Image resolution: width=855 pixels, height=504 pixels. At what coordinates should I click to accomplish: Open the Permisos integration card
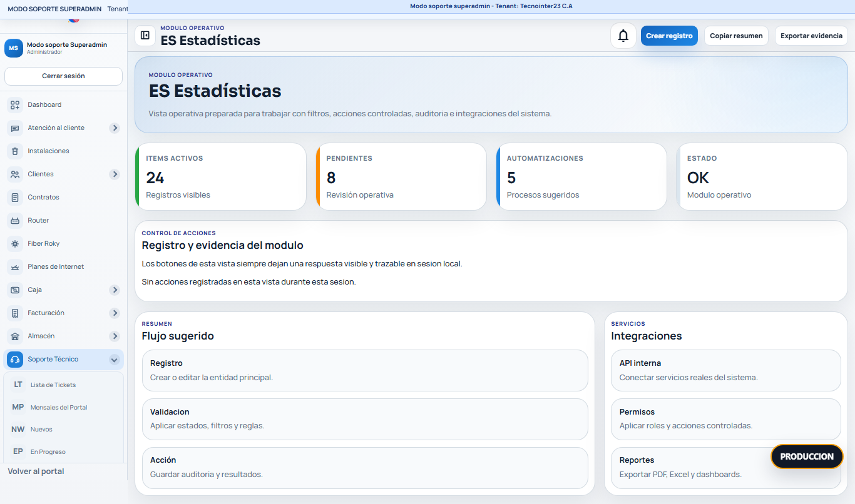pos(726,419)
